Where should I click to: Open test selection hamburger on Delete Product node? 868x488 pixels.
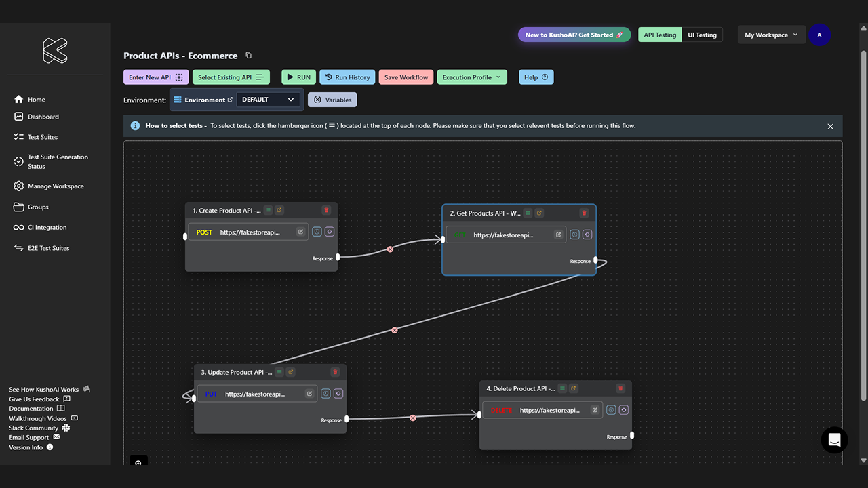[x=562, y=388]
